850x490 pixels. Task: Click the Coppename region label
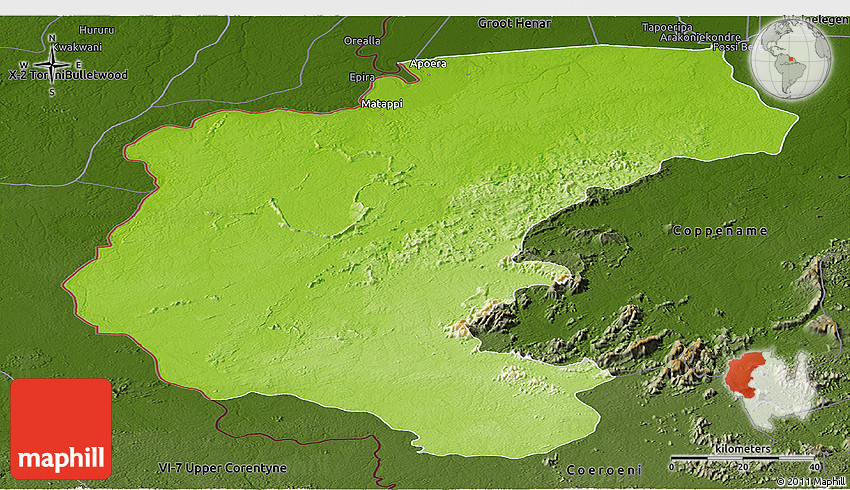(x=720, y=231)
